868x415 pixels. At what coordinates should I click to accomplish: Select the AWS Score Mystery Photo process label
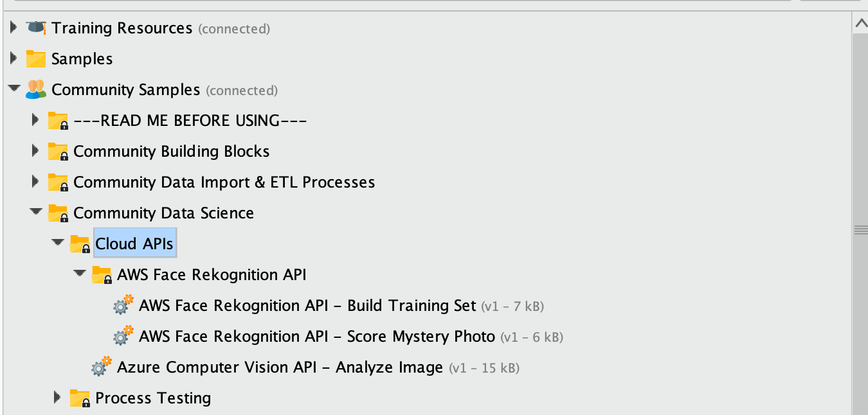(317, 337)
